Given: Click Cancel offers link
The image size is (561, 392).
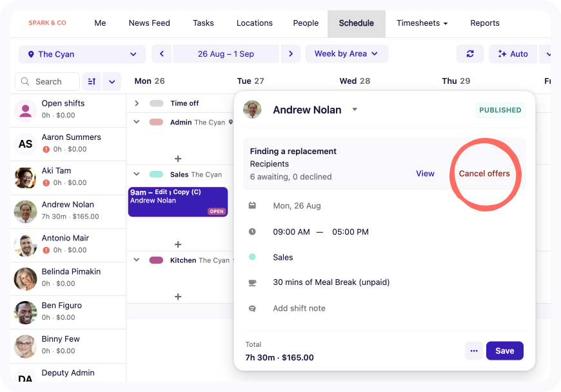Looking at the screenshot, I should coord(484,173).
